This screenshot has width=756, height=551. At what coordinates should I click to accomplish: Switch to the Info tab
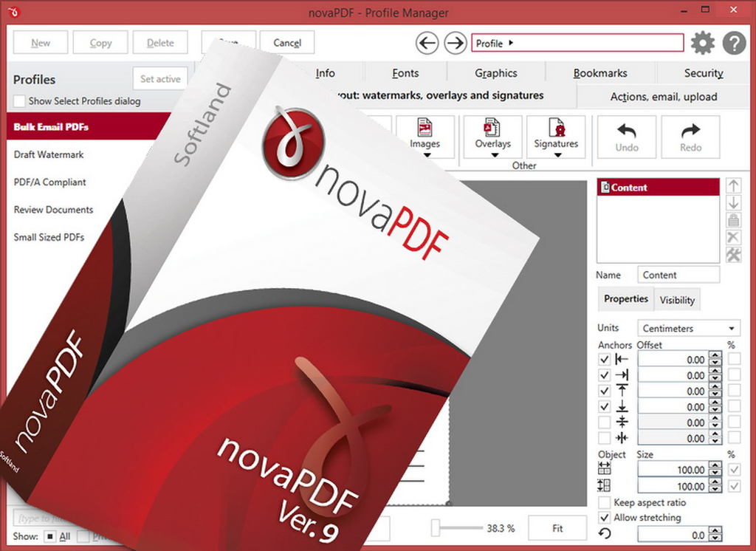coord(326,73)
